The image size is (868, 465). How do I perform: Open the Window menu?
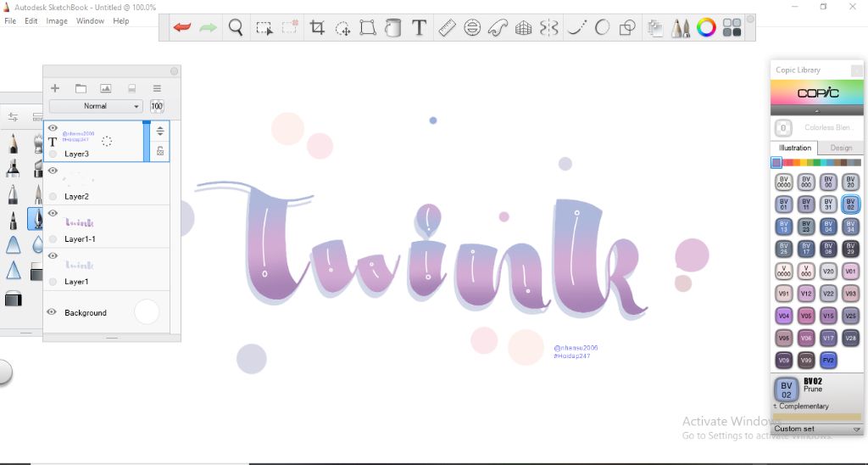pyautogui.click(x=90, y=21)
